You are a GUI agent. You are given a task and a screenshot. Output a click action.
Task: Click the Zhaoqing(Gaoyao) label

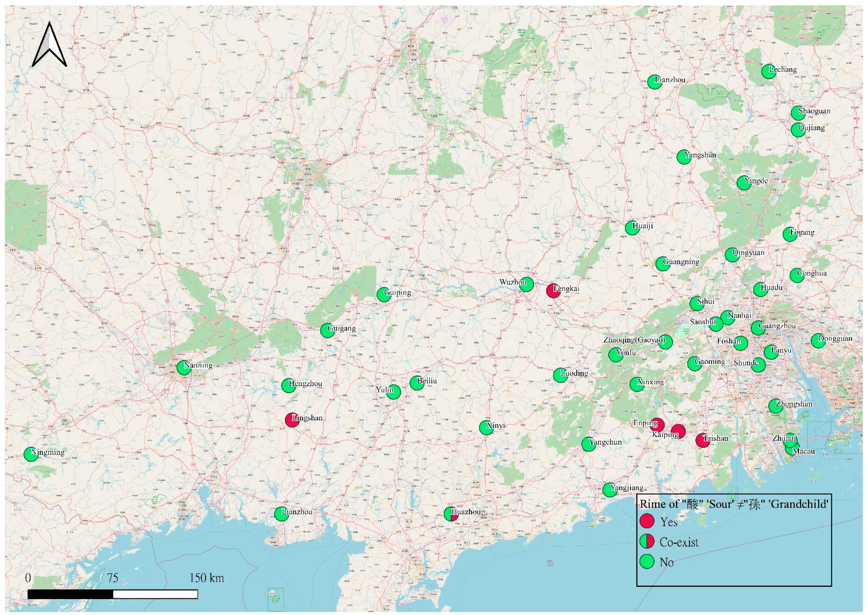tap(634, 340)
